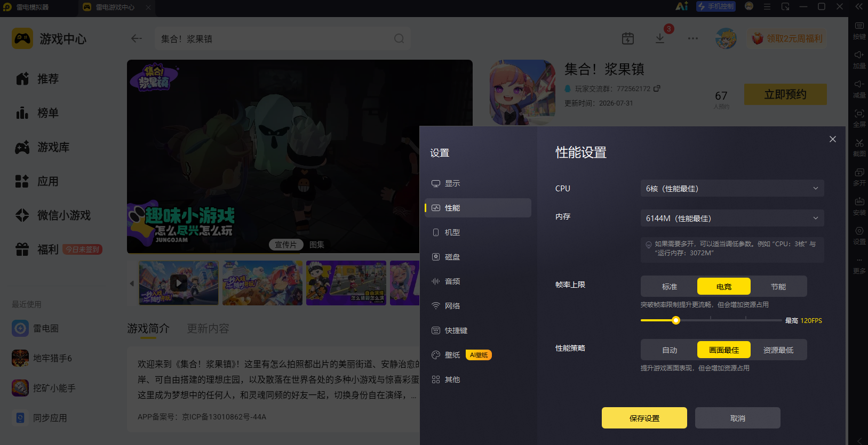Copy the 玩家交流群 group number
The height and width of the screenshot is (445, 868).
pos(657,88)
